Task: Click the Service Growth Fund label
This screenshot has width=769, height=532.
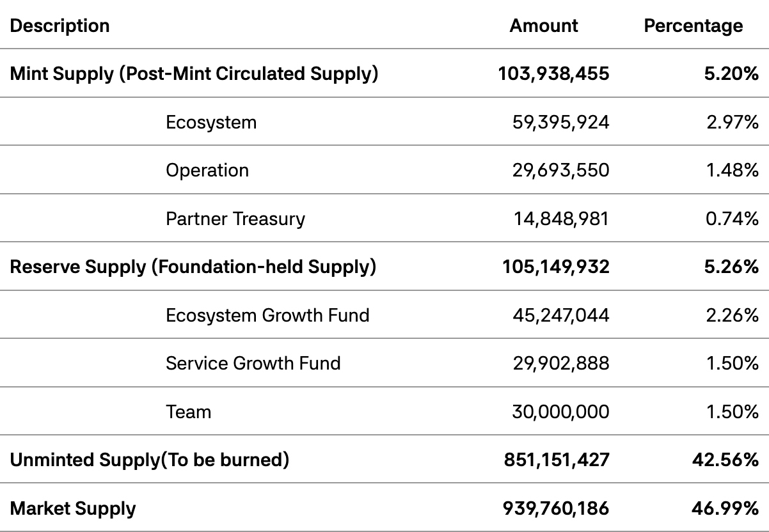Action: 253,363
